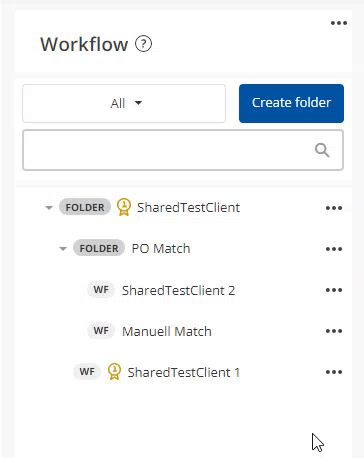Viewport: 364px width, 458px height.
Task: Click the Create folder button
Action: [x=291, y=103]
